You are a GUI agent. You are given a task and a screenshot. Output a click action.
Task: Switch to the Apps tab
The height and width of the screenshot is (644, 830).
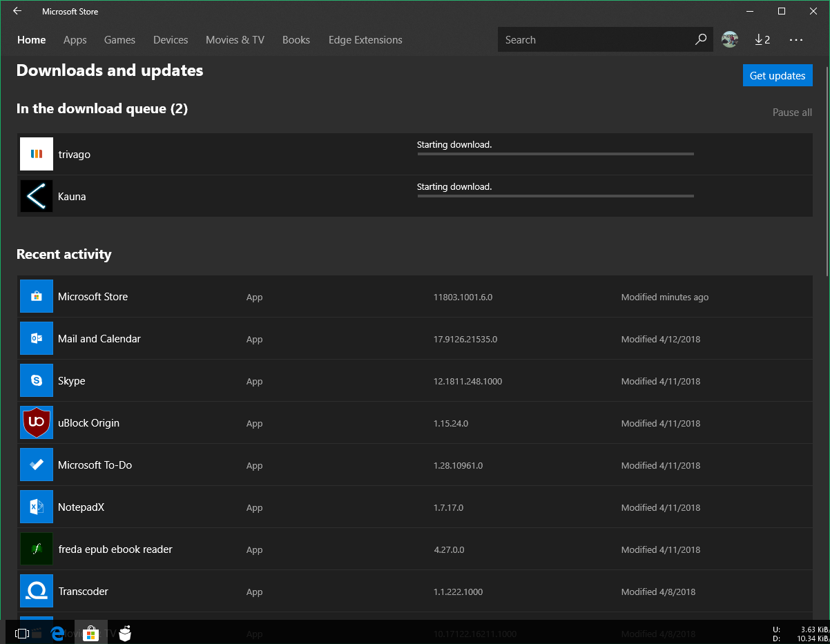click(x=75, y=39)
